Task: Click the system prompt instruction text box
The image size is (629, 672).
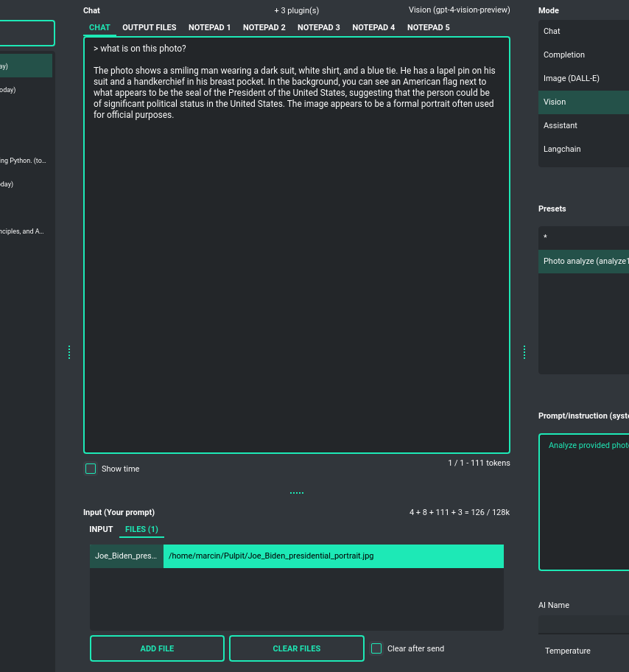Action: 585,501
